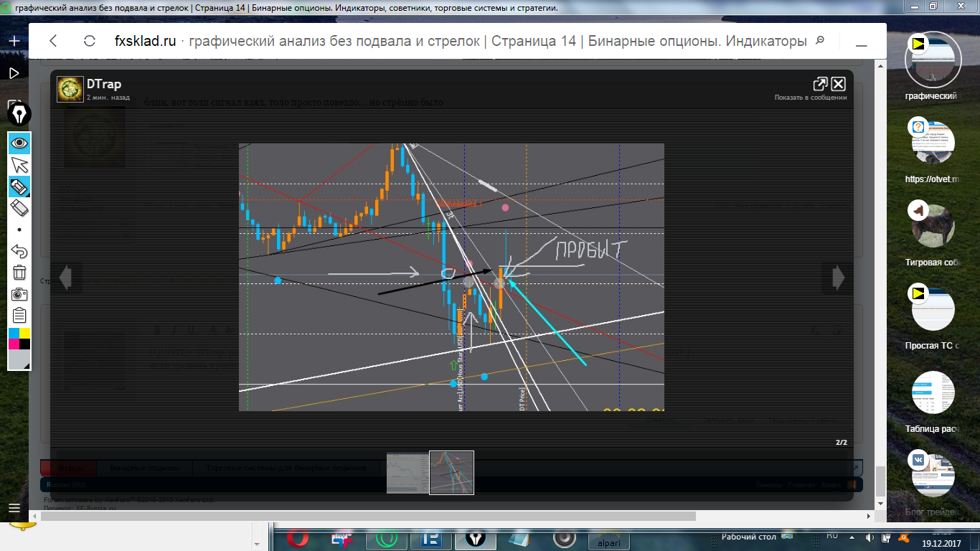Copy drawing with the clipboard icon
This screenshot has height=551, width=980.
(x=19, y=316)
